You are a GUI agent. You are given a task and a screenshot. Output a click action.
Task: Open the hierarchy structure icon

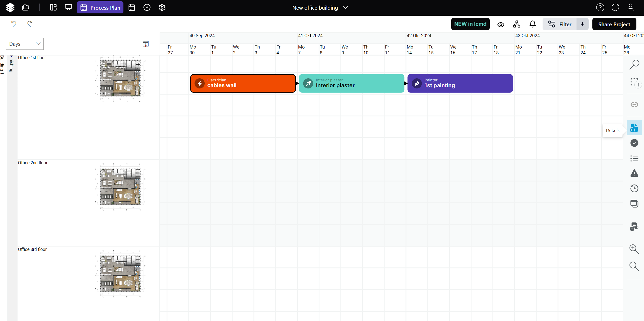pyautogui.click(x=517, y=24)
